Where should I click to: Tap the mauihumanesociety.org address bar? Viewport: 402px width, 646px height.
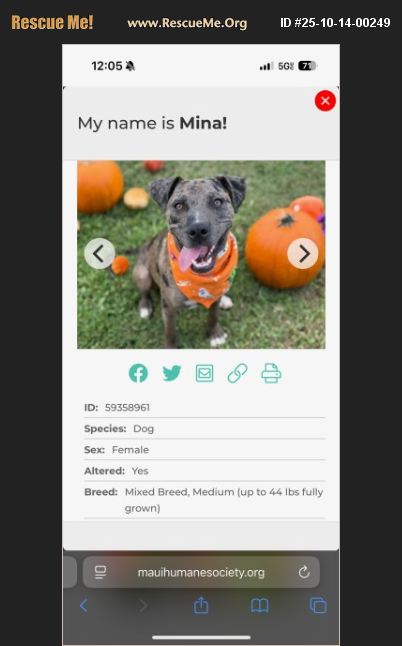(201, 572)
